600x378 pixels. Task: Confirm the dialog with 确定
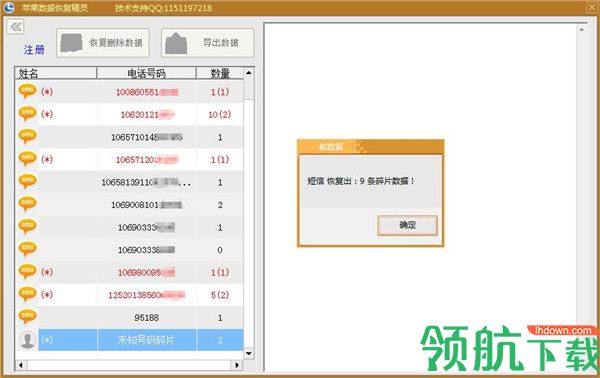tap(407, 225)
